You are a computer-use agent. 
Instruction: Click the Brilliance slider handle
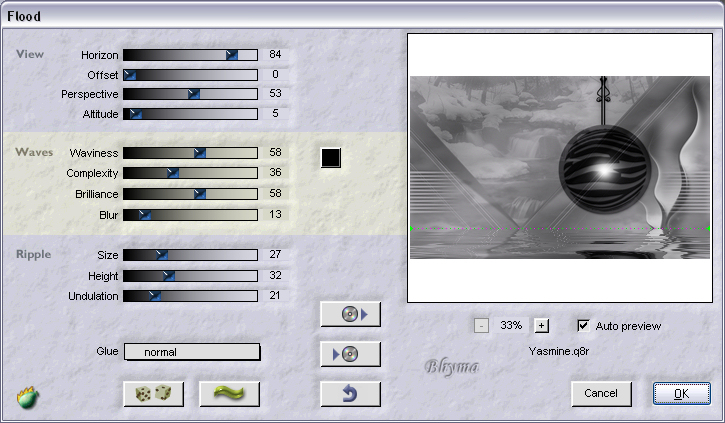pyautogui.click(x=200, y=194)
